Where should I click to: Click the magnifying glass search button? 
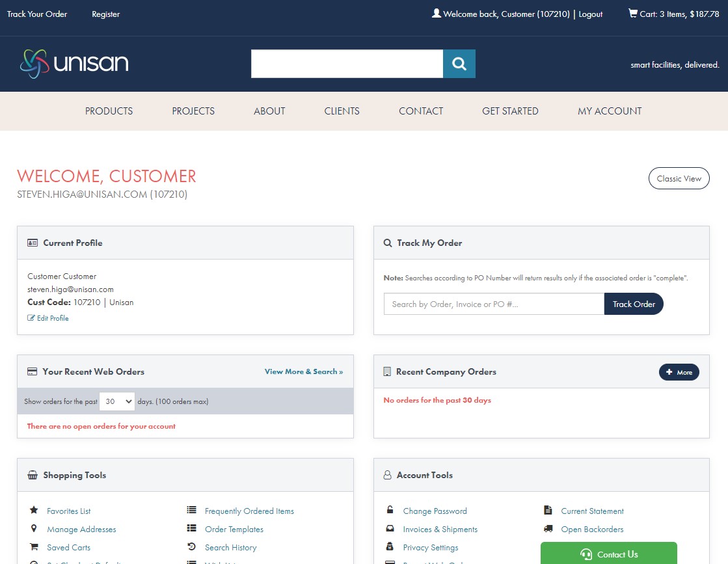pos(459,64)
